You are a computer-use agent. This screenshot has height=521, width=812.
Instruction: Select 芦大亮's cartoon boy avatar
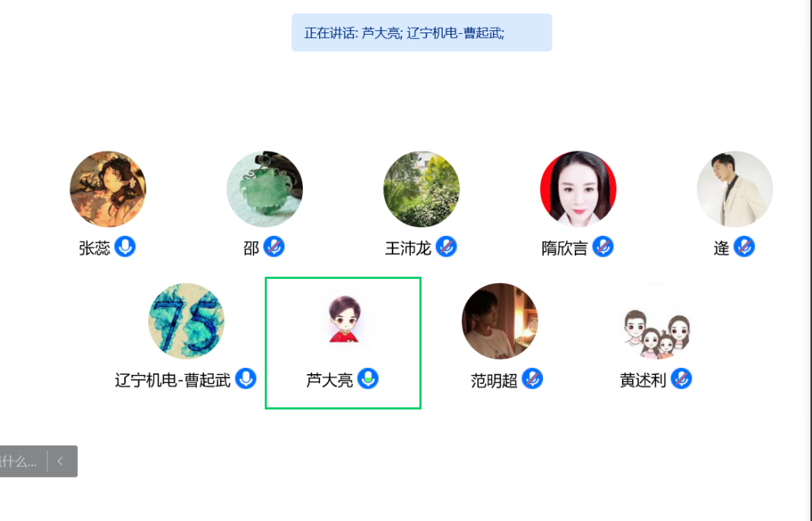(343, 321)
